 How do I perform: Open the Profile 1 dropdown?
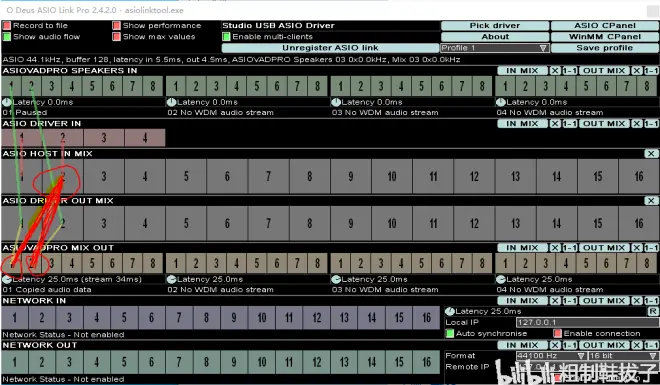(495, 48)
